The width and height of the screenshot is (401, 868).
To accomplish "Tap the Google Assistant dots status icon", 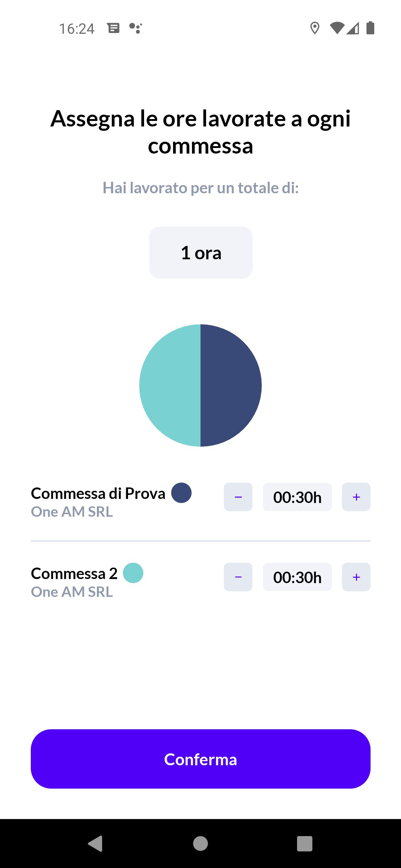I will tap(136, 28).
